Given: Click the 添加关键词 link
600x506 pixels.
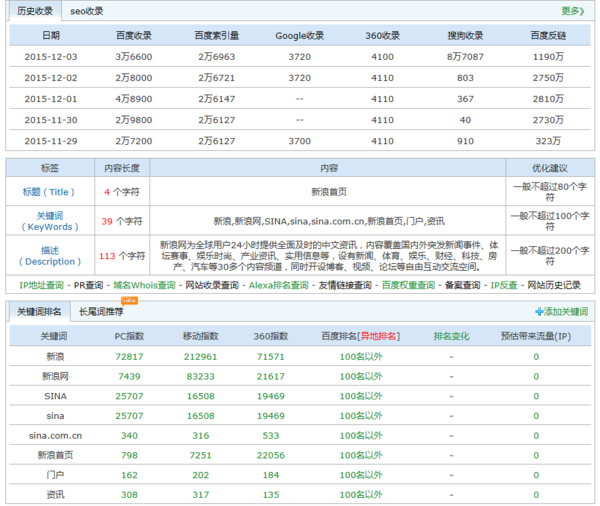Looking at the screenshot, I should point(566,312).
